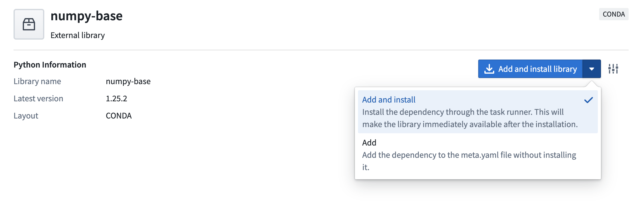
Task: Open the library settings sliders icon
Action: (613, 69)
